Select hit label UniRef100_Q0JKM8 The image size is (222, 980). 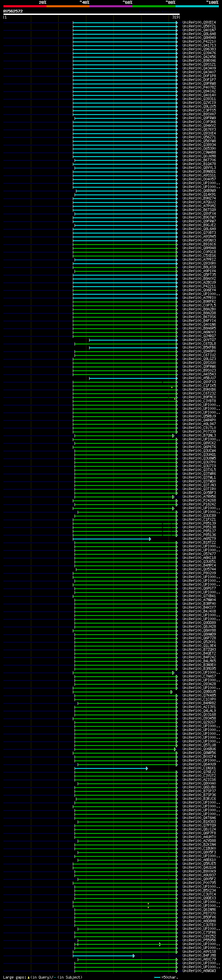click(x=199, y=156)
